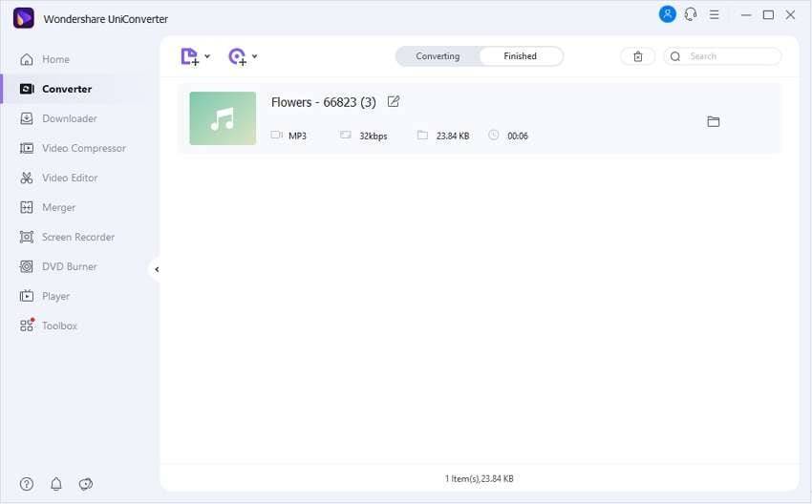This screenshot has height=504, width=812.
Task: Click the add from disc icon
Action: click(237, 56)
